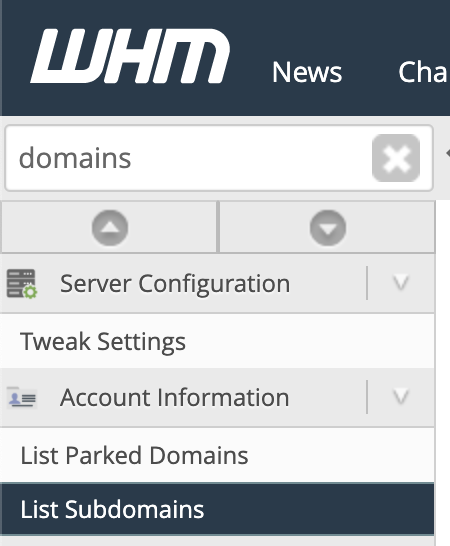Screen dimensions: 450x546
Task: Focus the search box containing 'domains'
Action: (x=219, y=158)
